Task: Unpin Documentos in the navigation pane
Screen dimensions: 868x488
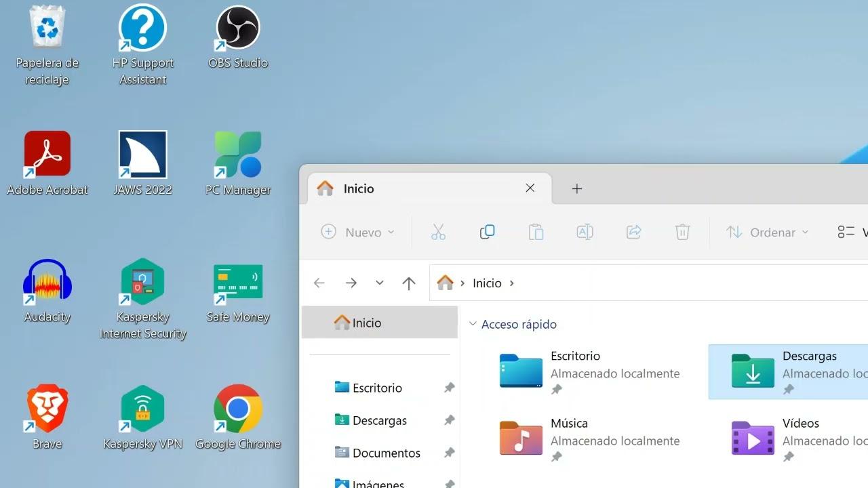Action: click(449, 453)
